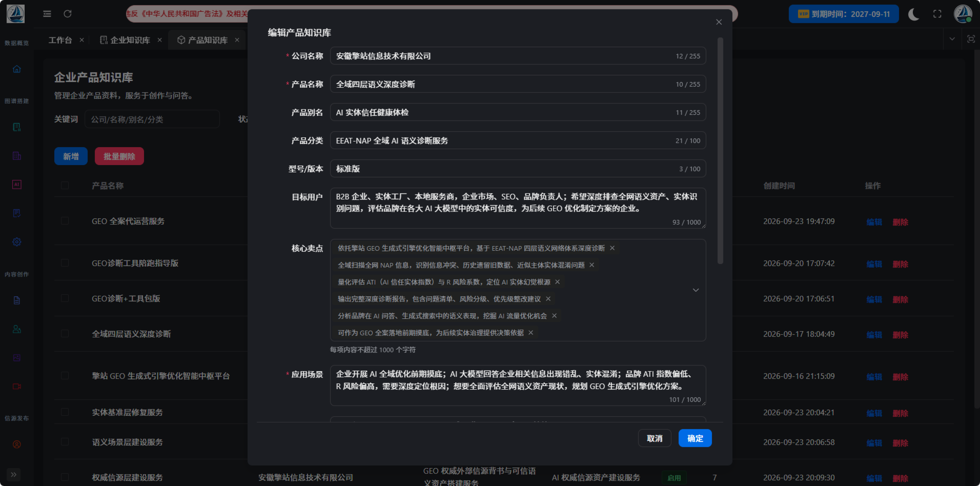Viewport: 980px width, 486px height.
Task: Click the 目标用户 text area
Action: pyautogui.click(x=518, y=208)
